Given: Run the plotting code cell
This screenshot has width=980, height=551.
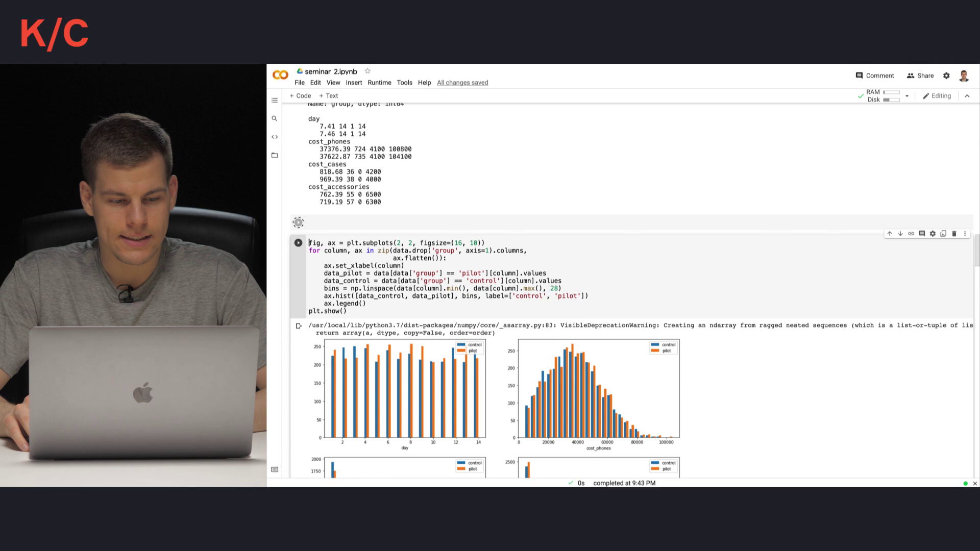Looking at the screenshot, I should pyautogui.click(x=298, y=243).
